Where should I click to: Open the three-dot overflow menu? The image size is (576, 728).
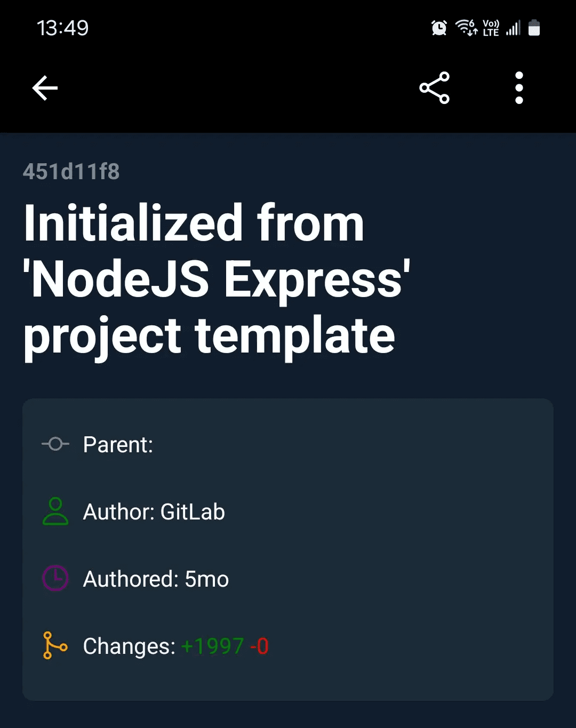tap(518, 87)
